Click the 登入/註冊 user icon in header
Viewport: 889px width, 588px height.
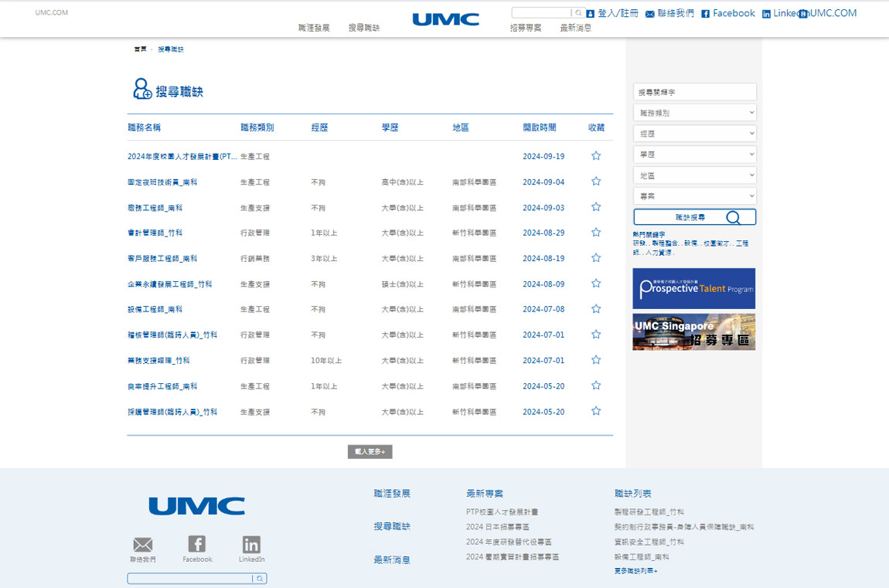(x=591, y=14)
